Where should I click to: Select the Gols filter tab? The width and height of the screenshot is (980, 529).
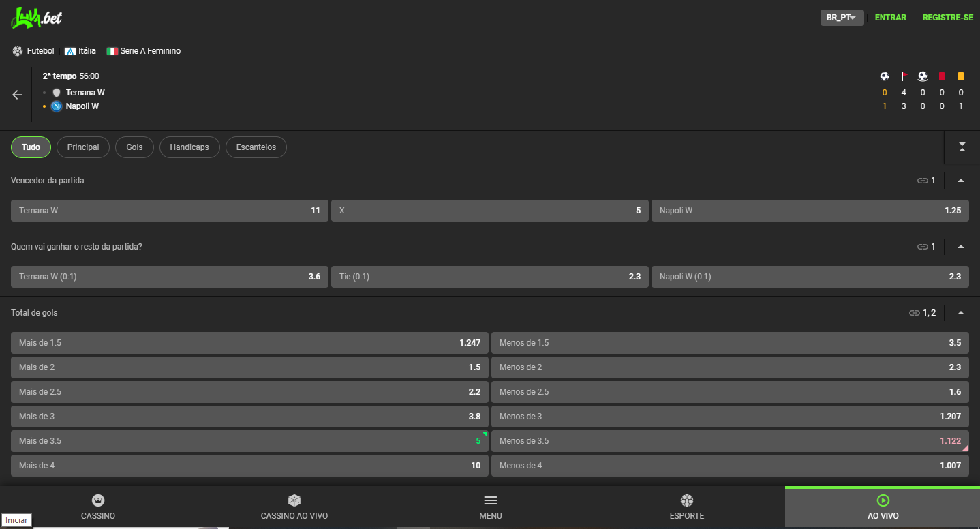click(134, 147)
